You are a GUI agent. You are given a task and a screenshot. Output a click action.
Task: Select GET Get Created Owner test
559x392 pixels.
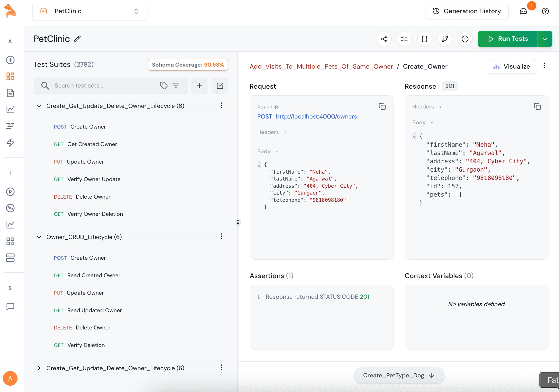85,144
